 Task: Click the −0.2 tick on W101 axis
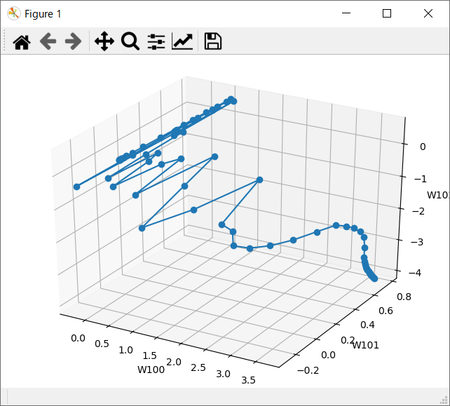pos(308,370)
